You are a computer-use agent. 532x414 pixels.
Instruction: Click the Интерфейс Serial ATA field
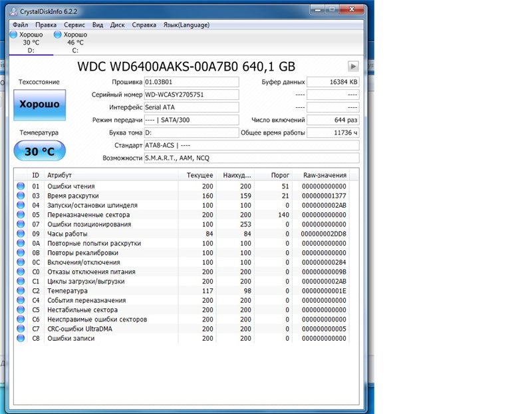pyautogui.click(x=192, y=107)
